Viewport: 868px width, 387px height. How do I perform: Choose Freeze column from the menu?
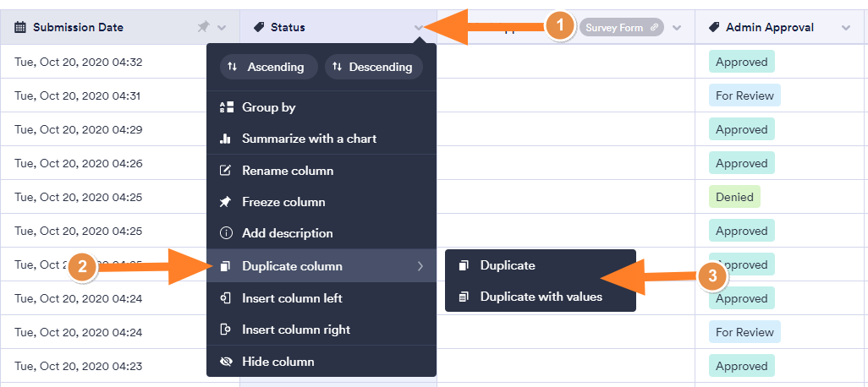click(283, 202)
